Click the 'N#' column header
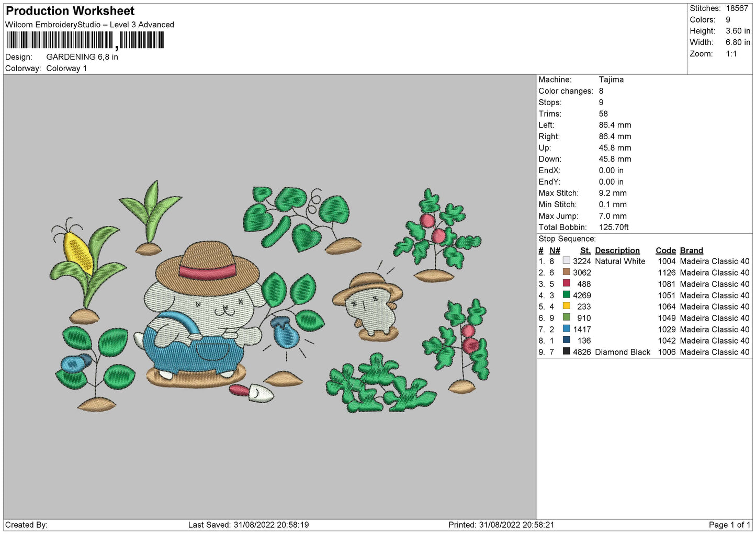 [x=555, y=251]
